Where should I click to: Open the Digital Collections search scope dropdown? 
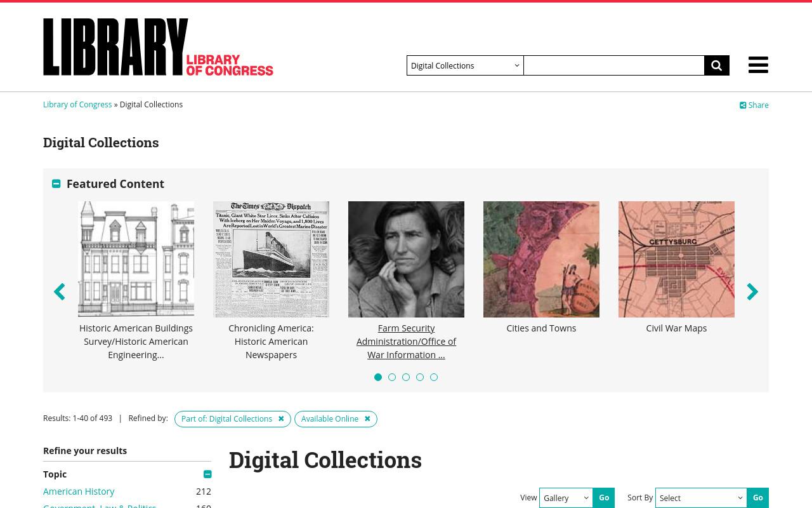click(x=465, y=65)
